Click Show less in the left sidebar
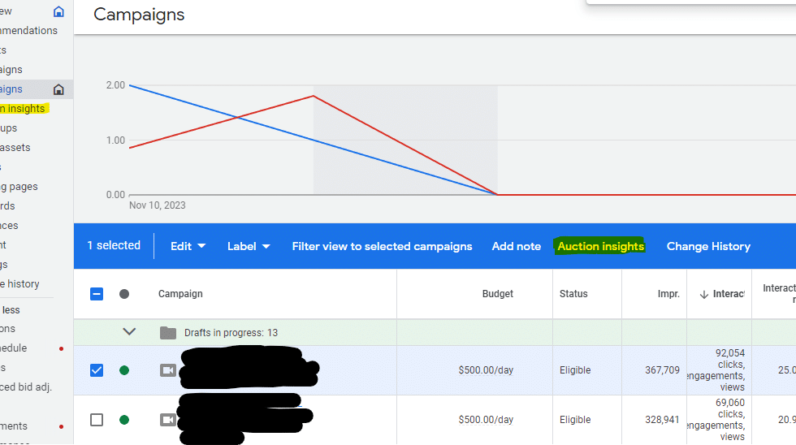The height and width of the screenshot is (445, 796). tap(10, 310)
